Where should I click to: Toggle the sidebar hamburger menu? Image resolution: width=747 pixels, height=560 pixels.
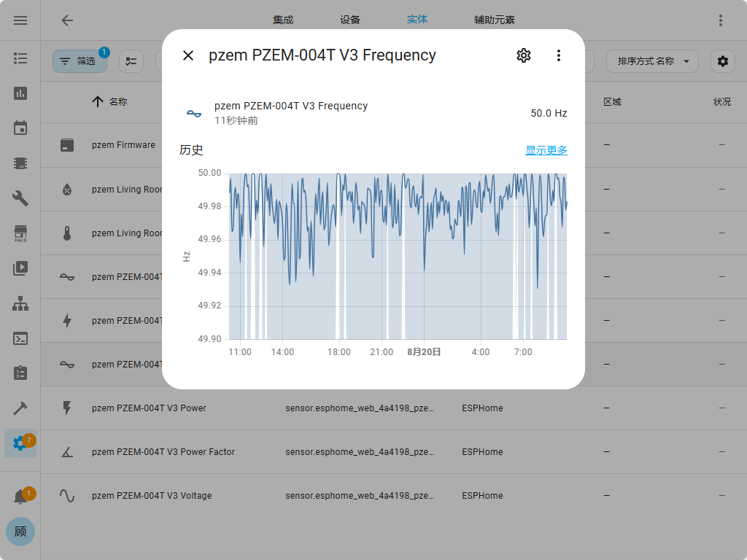[x=20, y=20]
